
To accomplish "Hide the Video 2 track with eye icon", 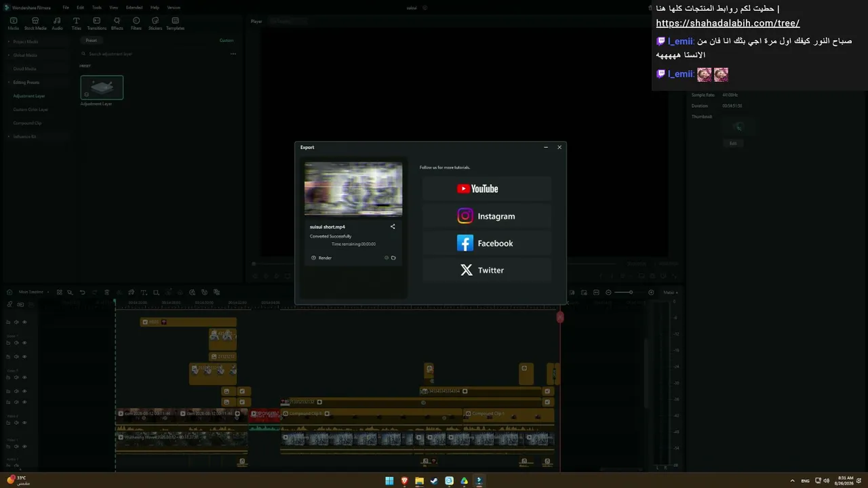I will (x=24, y=423).
